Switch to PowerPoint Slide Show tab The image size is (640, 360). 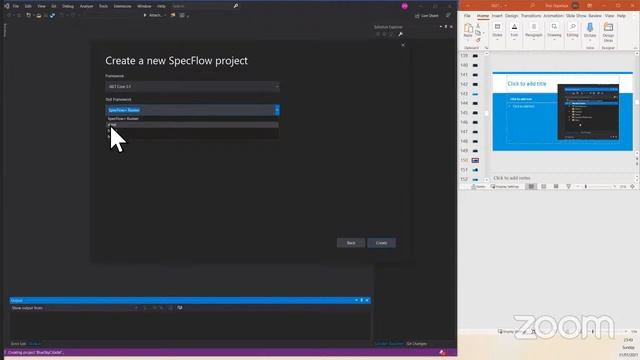click(576, 16)
